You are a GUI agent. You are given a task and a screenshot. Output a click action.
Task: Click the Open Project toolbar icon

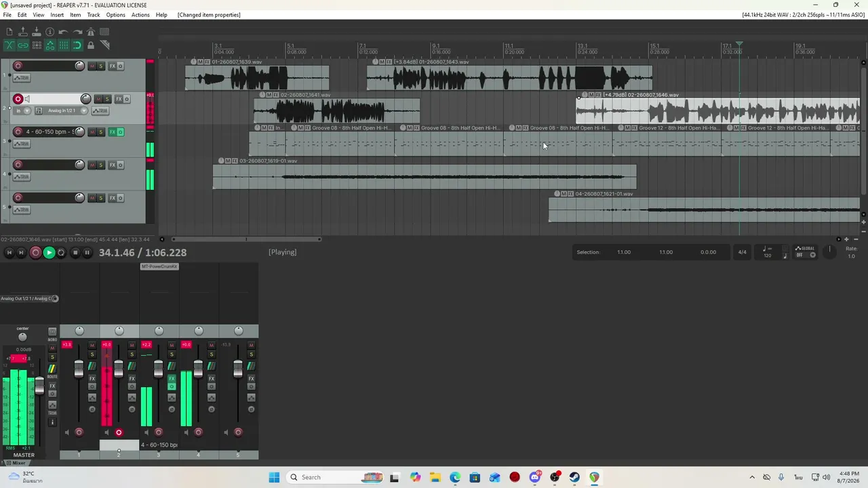point(22,32)
